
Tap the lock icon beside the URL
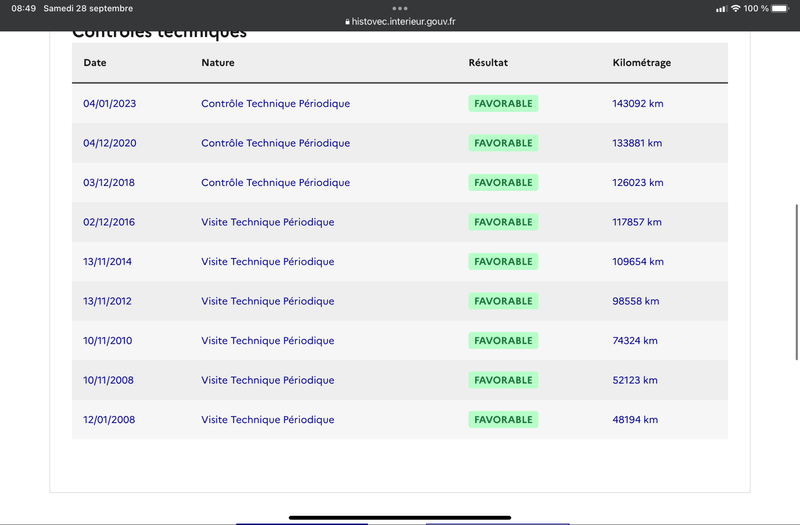click(347, 21)
